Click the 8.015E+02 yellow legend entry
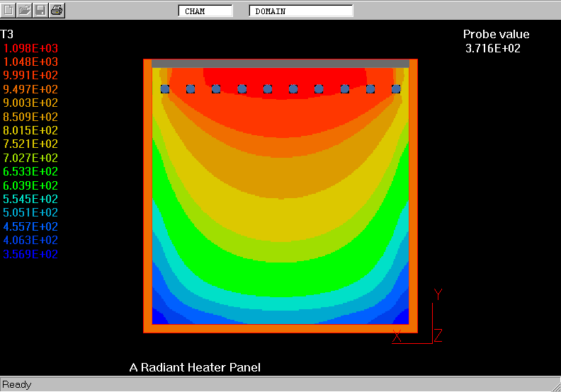The image size is (561, 392). (x=31, y=130)
